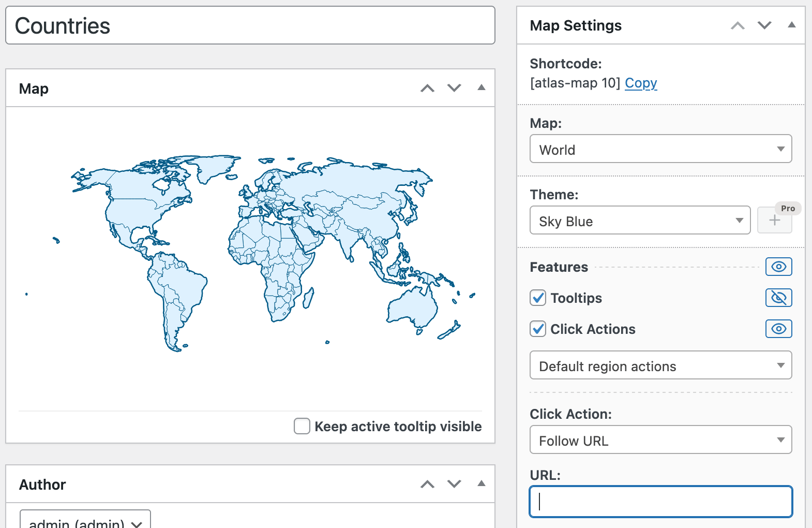Collapse the Map Settings panel triangle

pos(791,25)
